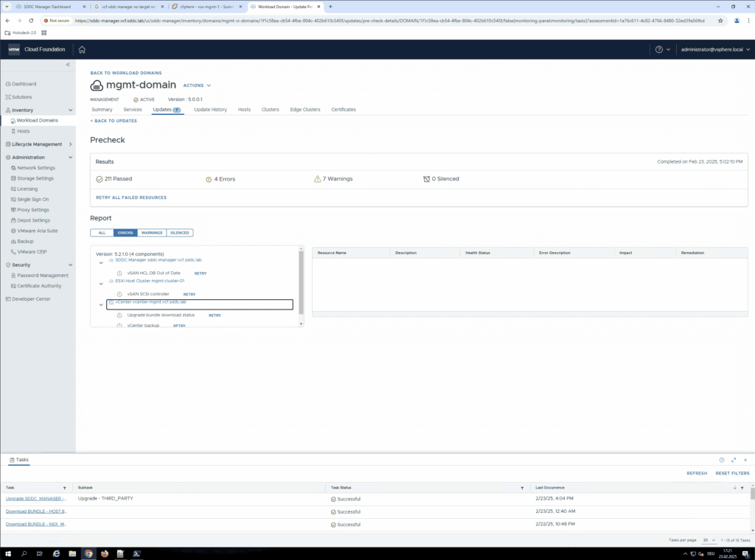Filter report to Warnings only
Image resolution: width=755 pixels, height=560 pixels.
152,233
